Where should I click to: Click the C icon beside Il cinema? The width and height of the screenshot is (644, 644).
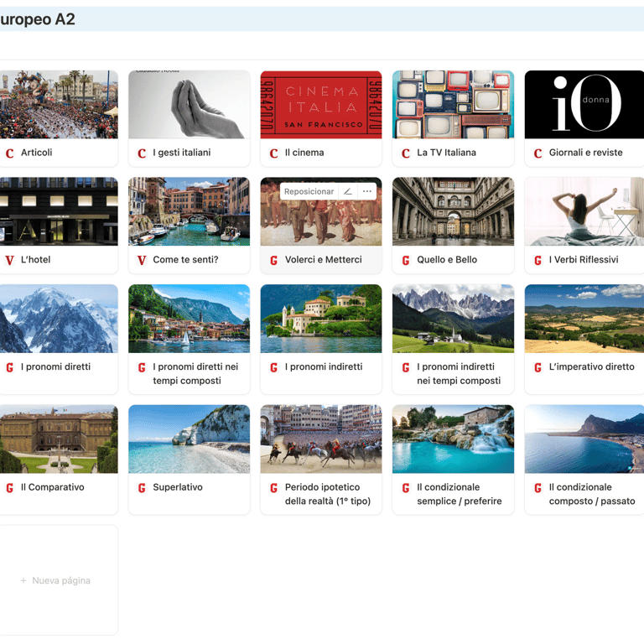tap(273, 153)
